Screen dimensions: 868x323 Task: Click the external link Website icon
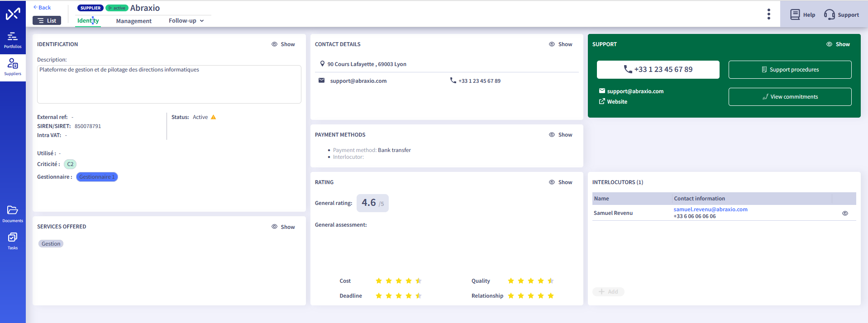coord(602,101)
